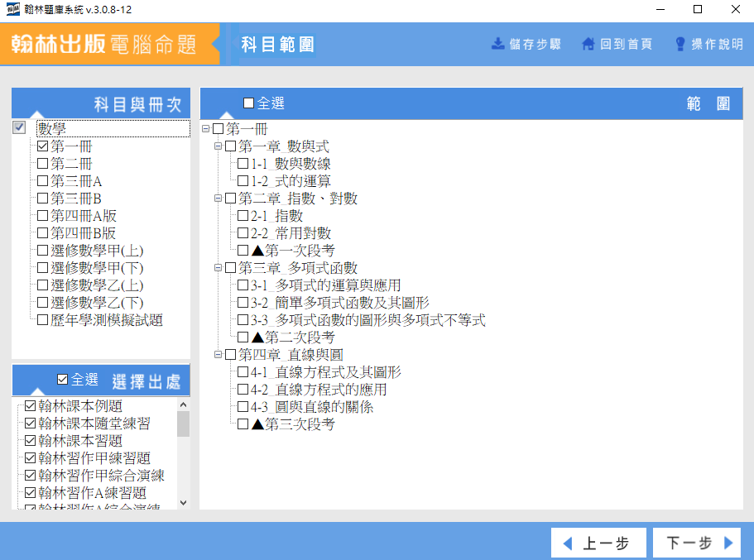Toggle the 數學 subject checkbox
The image size is (754, 560).
coord(20,128)
